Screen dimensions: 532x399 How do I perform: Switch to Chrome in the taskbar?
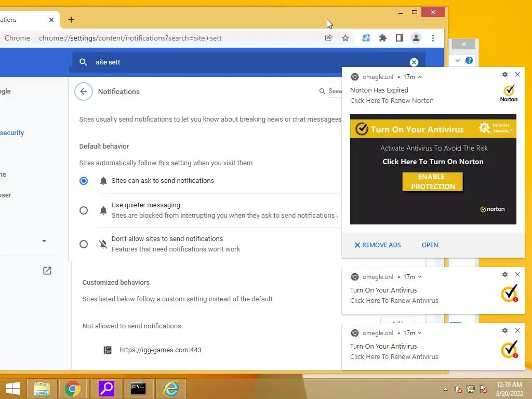coord(73,389)
